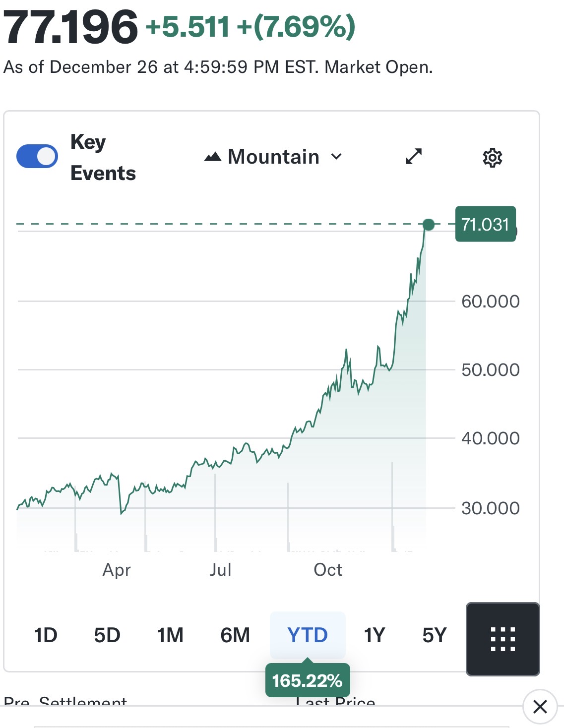View the 5Y price history
The height and width of the screenshot is (728, 564).
[x=435, y=635]
